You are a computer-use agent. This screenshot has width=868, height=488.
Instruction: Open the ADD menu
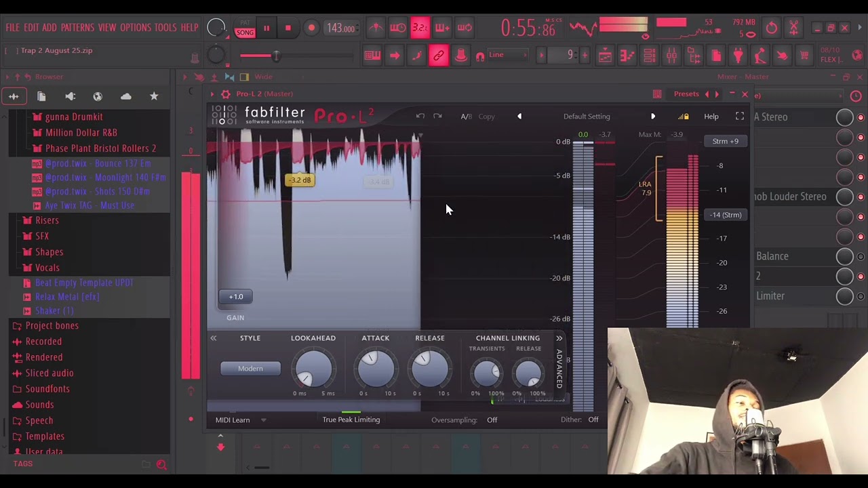pyautogui.click(x=50, y=28)
